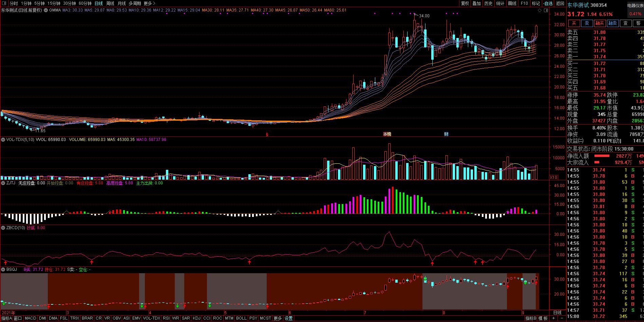Expand the ZBCD indicator panel menu

(3, 228)
